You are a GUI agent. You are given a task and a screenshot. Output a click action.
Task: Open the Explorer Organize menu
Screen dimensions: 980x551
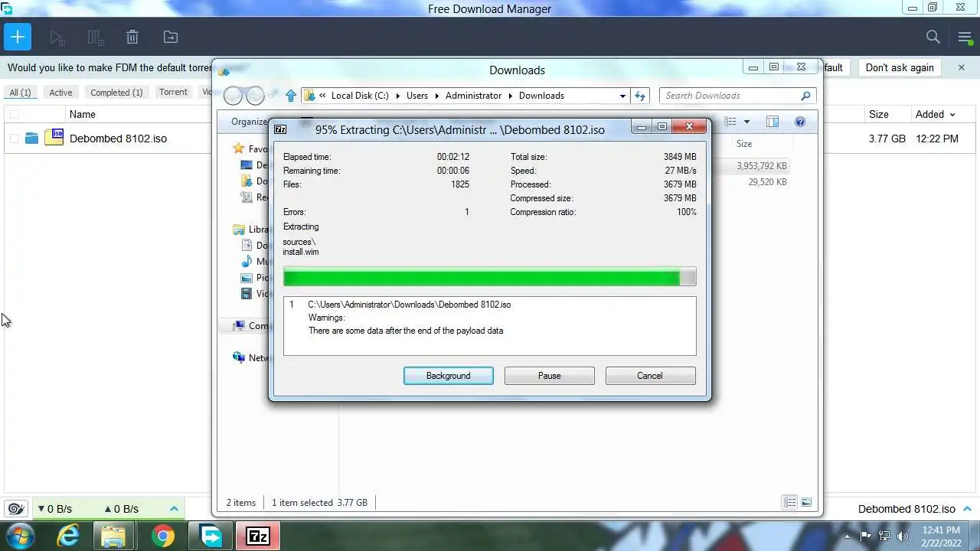(250, 122)
